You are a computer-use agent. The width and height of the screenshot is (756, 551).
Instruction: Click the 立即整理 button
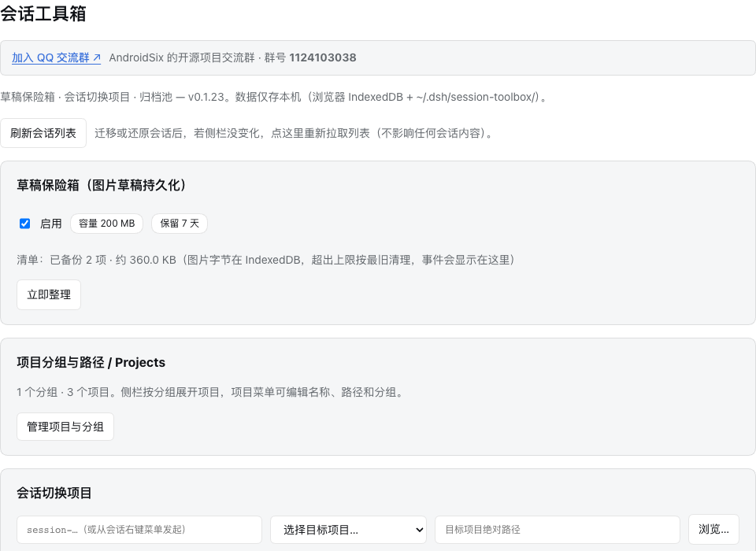pos(49,294)
